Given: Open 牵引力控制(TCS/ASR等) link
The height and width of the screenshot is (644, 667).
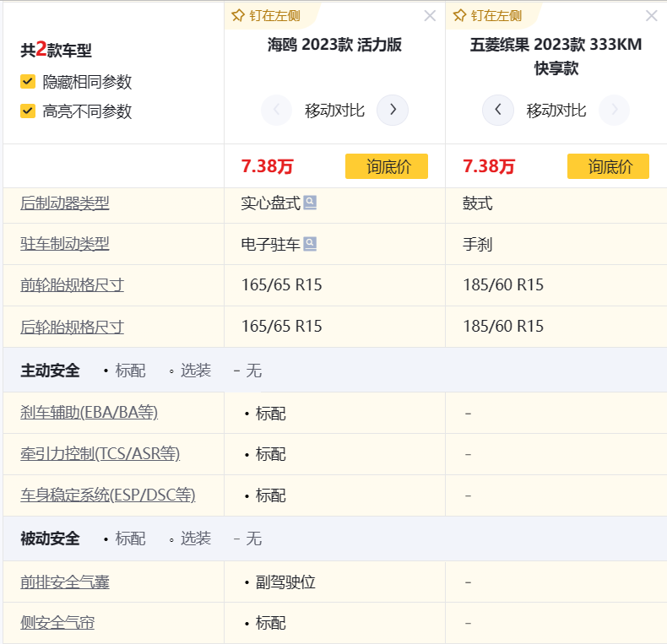Looking at the screenshot, I should coord(100,453).
